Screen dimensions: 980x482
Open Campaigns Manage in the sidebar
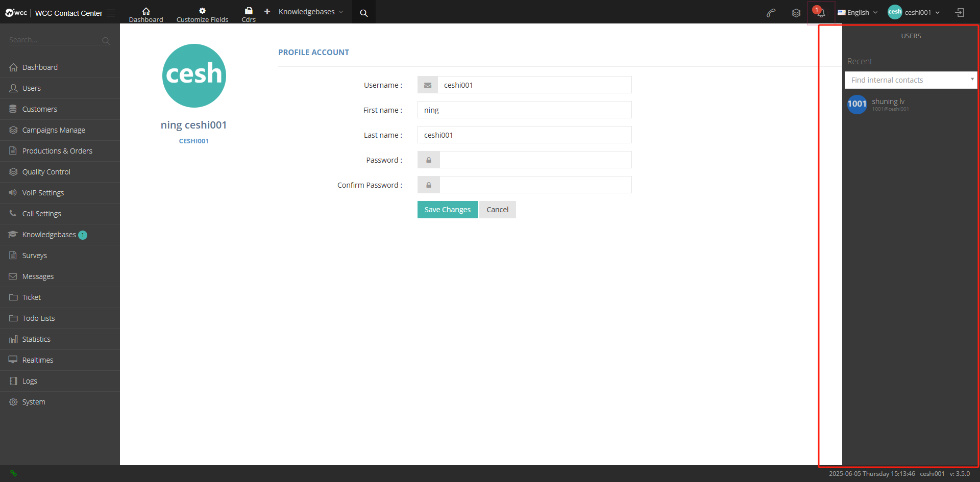click(x=60, y=130)
